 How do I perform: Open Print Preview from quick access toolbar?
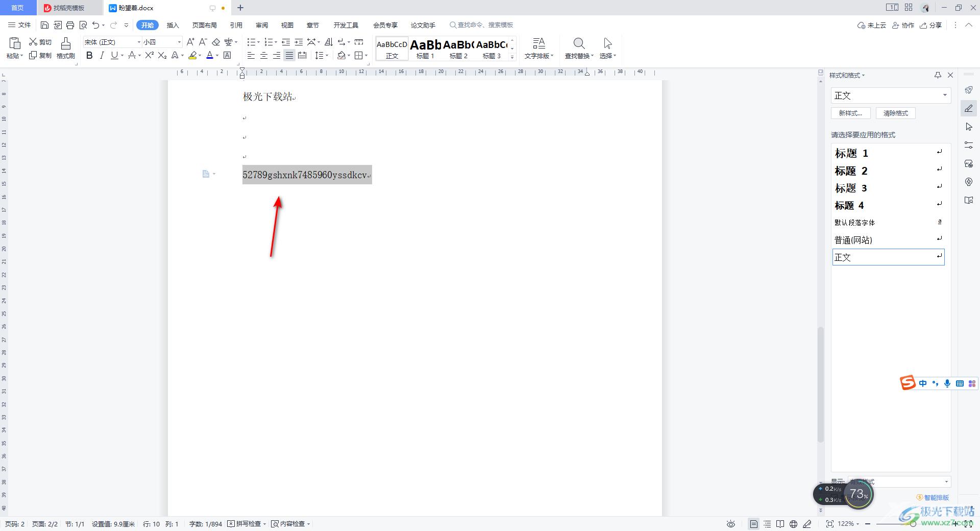tap(83, 25)
